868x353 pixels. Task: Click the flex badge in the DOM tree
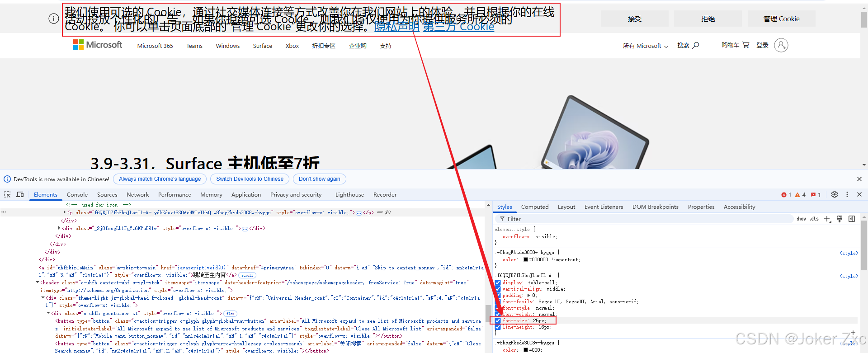tap(231, 314)
